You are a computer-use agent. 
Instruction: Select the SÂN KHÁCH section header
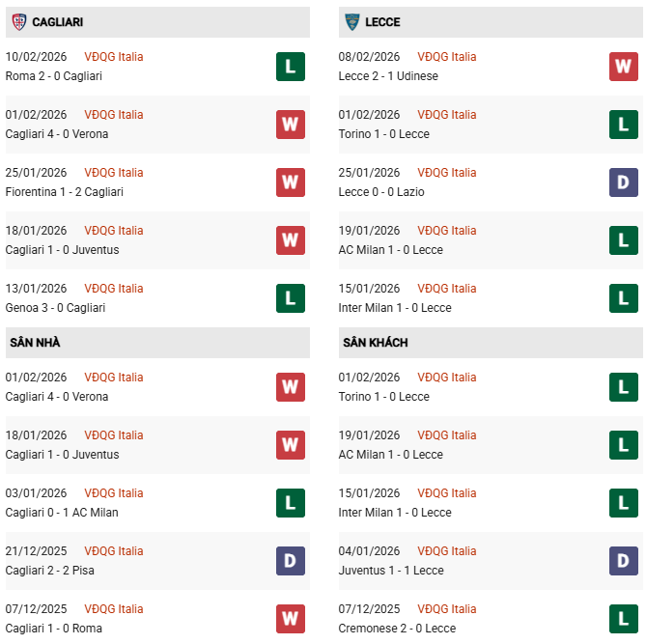(375, 343)
